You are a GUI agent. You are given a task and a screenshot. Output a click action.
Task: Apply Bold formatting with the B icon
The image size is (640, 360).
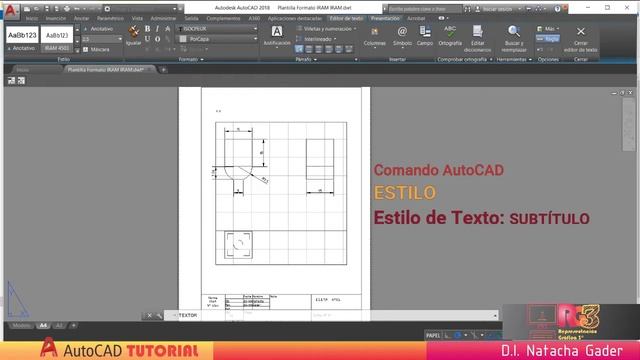(147, 29)
